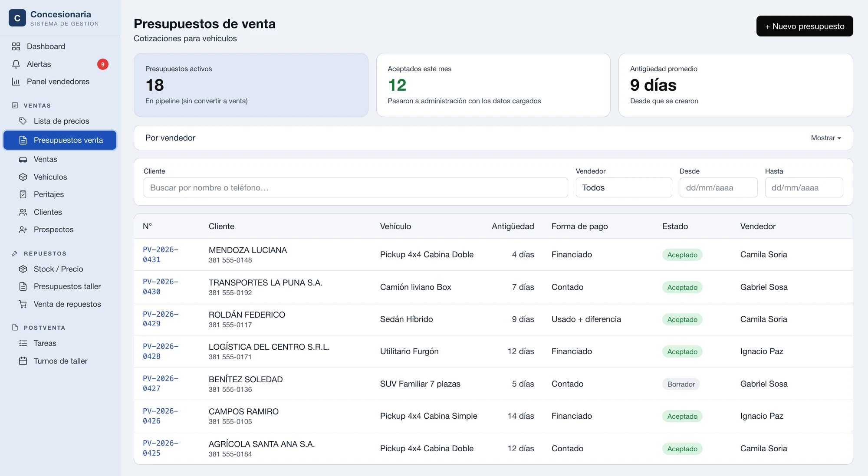This screenshot has width=868, height=476.
Task: Open budget link PV-2026-0427
Action: [161, 384]
